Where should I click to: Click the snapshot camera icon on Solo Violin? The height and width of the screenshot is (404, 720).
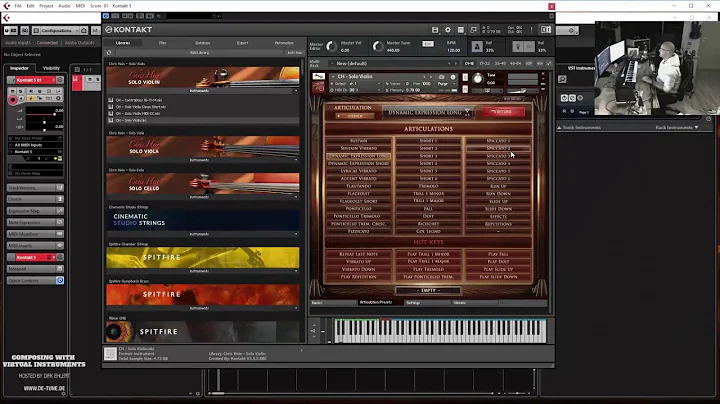(x=442, y=77)
